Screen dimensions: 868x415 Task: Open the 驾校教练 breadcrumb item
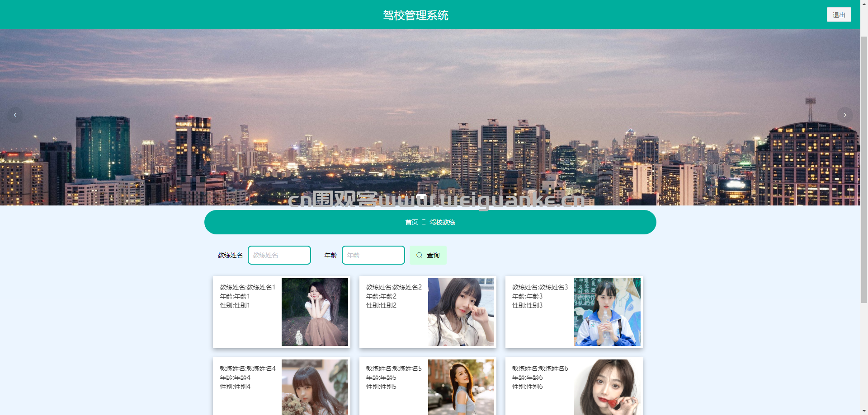click(x=442, y=222)
